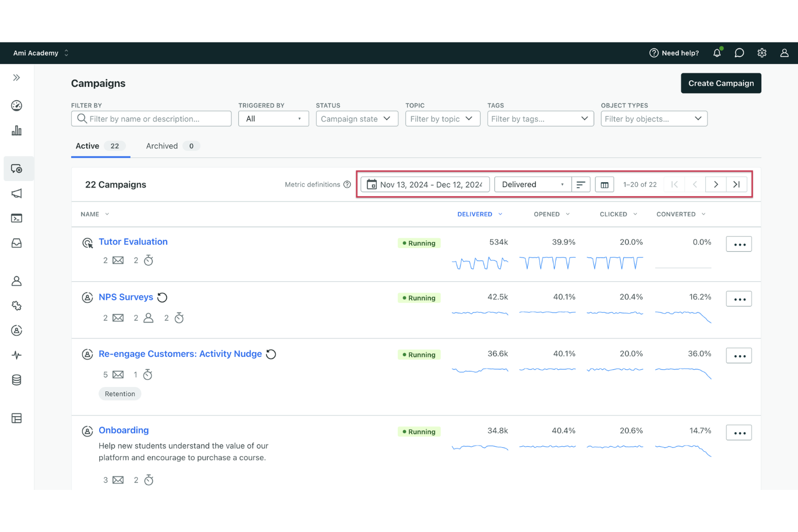798x532 pixels.
Task: Click the Metric definitions help icon
Action: (x=347, y=184)
